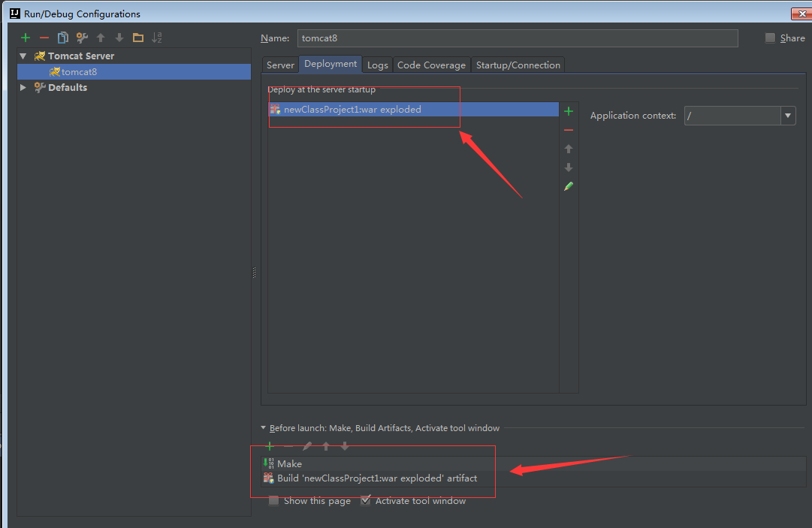Screen dimensions: 812x528
Task: Close the Run/Debug Configurations dialog
Action: pos(801,14)
